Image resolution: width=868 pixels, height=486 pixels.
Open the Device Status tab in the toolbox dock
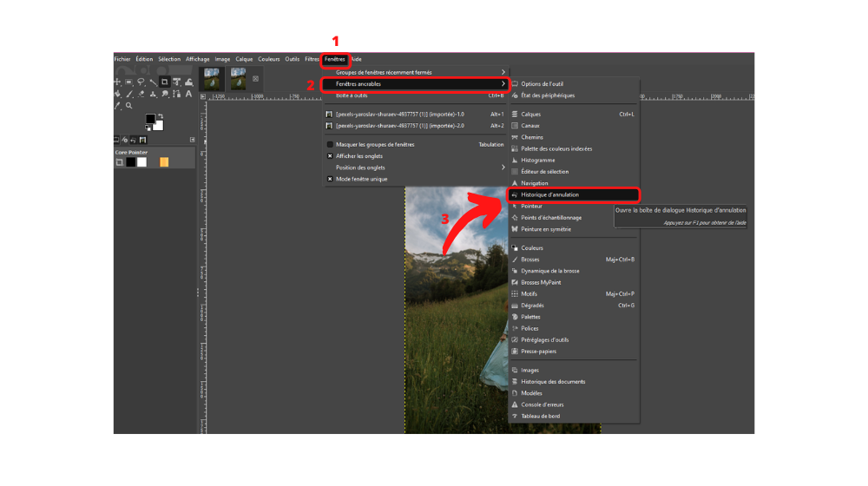click(x=124, y=140)
